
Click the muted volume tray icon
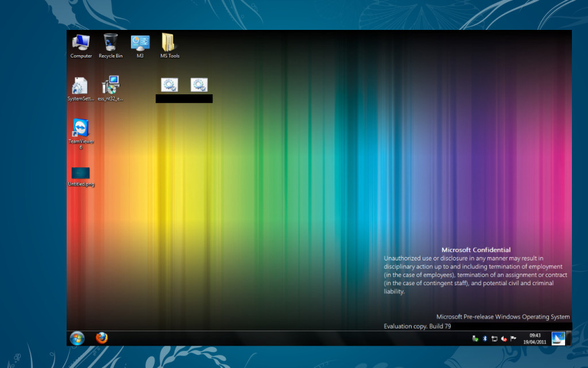tap(504, 339)
